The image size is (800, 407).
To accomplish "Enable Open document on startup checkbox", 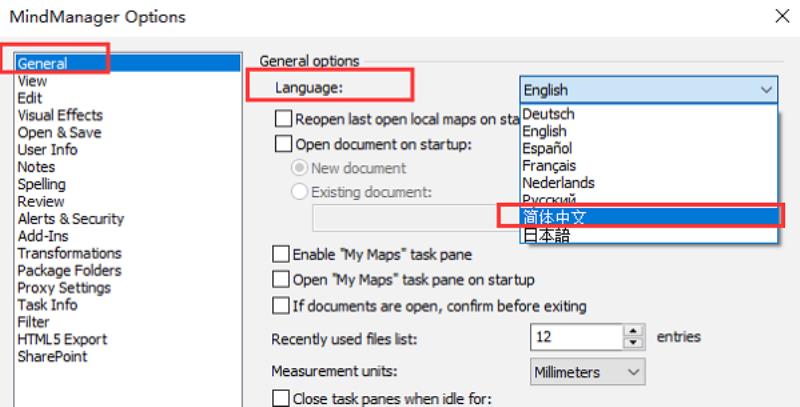I will pos(283,144).
